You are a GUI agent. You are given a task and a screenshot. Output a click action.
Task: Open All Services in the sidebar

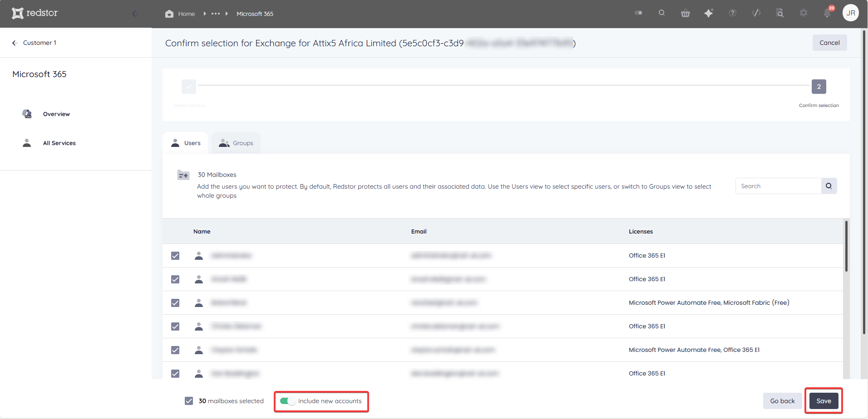[59, 143]
